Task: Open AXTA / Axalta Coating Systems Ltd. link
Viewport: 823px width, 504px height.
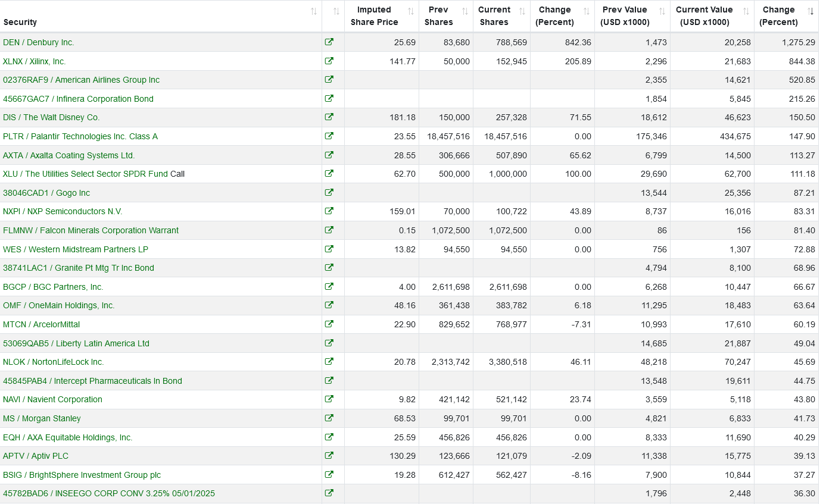Action: coord(69,155)
